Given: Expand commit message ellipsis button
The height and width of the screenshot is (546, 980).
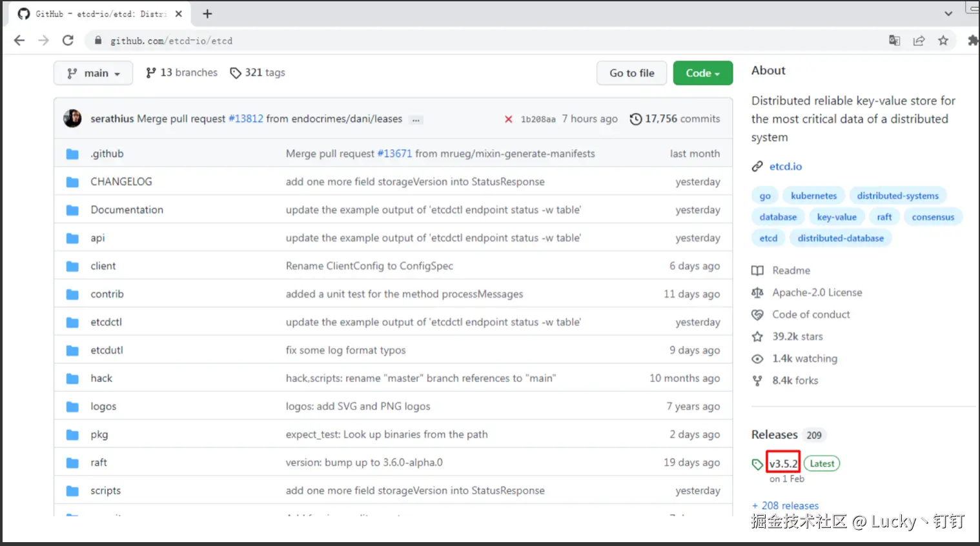Looking at the screenshot, I should tap(416, 119).
